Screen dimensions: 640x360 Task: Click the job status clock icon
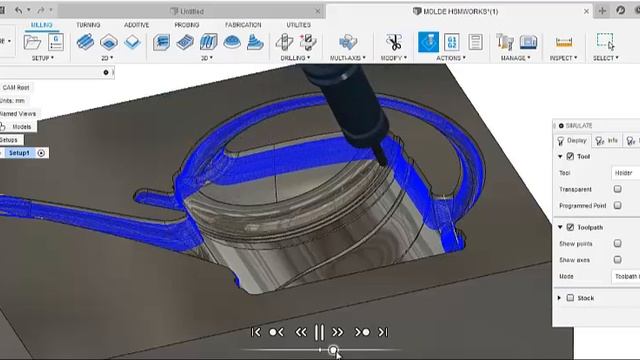[620, 11]
